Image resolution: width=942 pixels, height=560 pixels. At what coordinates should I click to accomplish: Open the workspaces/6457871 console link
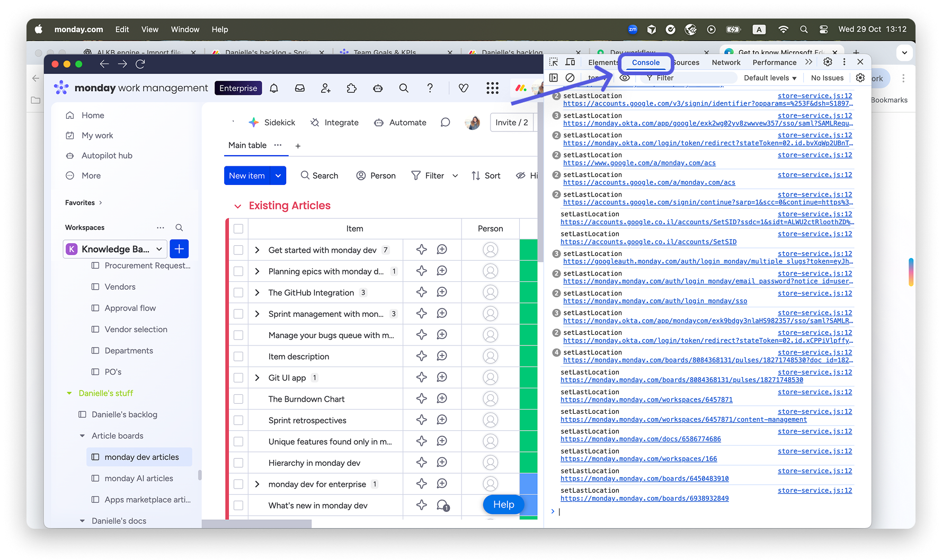pos(646,400)
